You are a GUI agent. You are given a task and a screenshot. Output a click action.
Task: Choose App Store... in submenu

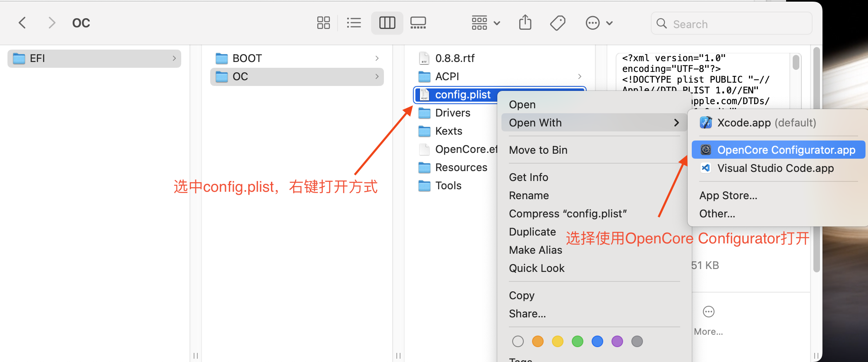778,195
